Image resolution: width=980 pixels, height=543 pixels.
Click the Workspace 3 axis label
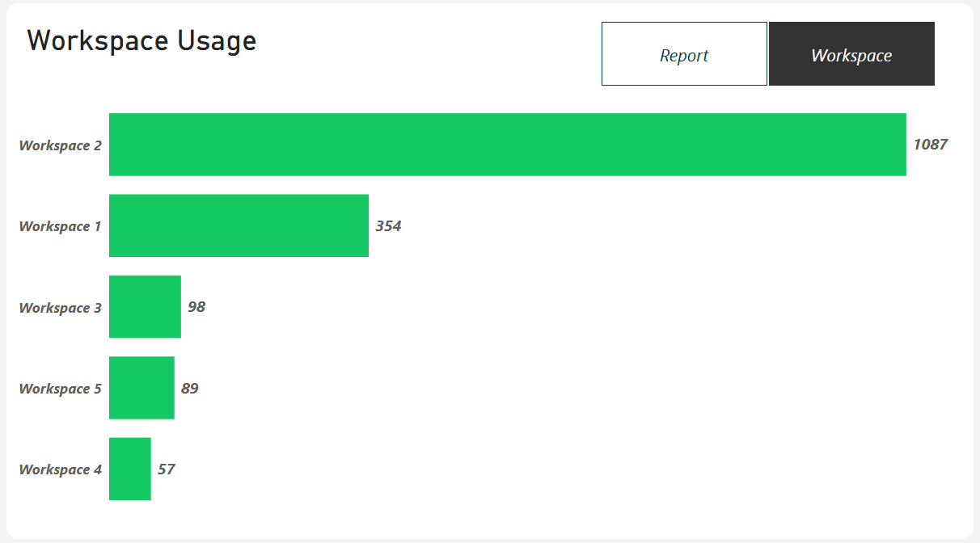coord(61,308)
